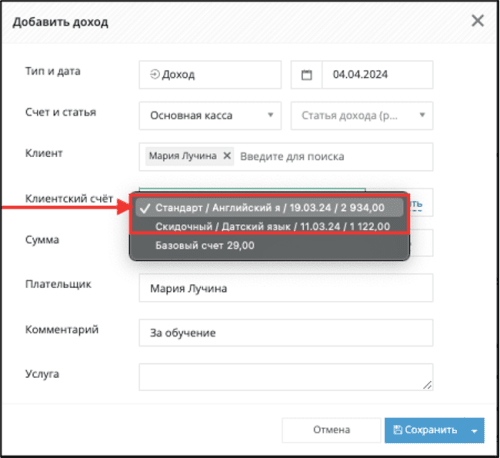Open the Сохранить split-button arrow

pos(474,431)
